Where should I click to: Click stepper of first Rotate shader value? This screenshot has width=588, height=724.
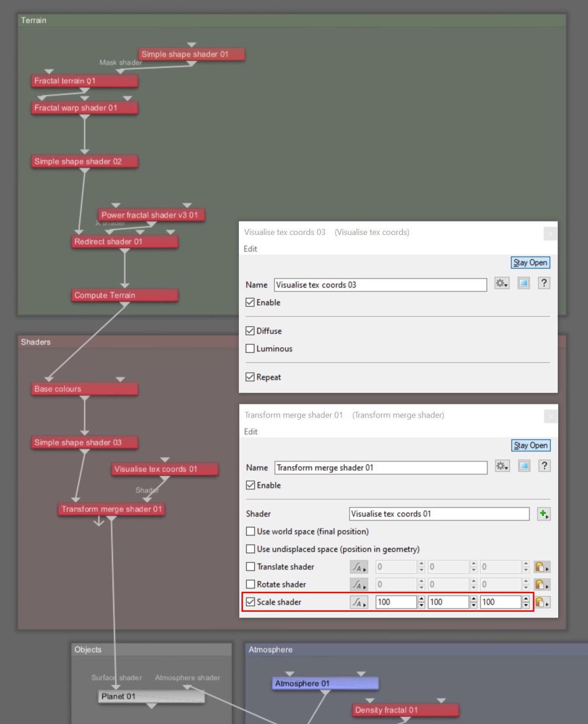pyautogui.click(x=421, y=585)
